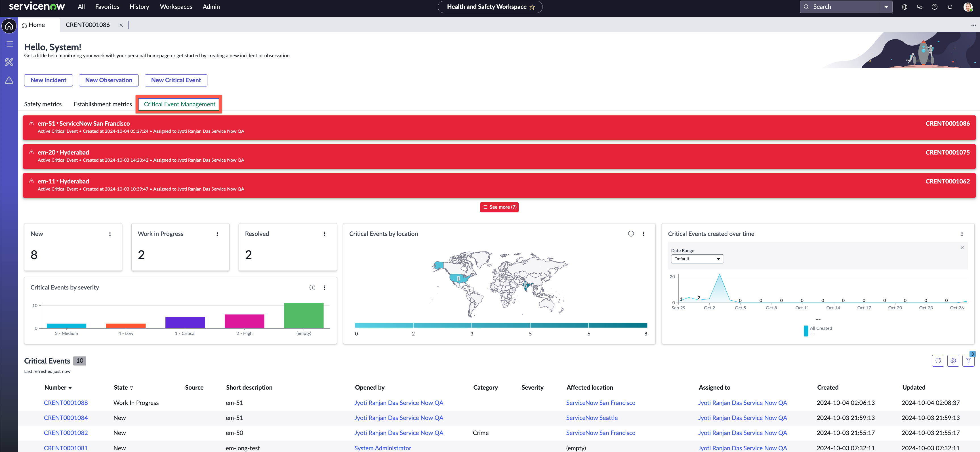Click the pink 2 - High severity bar
The image size is (980, 452).
tap(244, 321)
